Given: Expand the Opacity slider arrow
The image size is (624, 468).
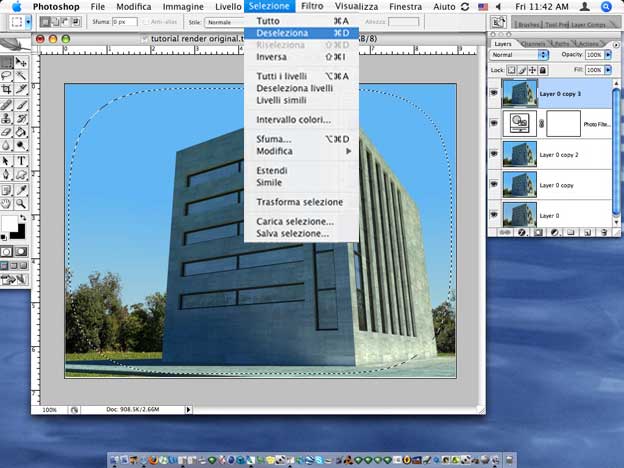Looking at the screenshot, I should tap(607, 55).
